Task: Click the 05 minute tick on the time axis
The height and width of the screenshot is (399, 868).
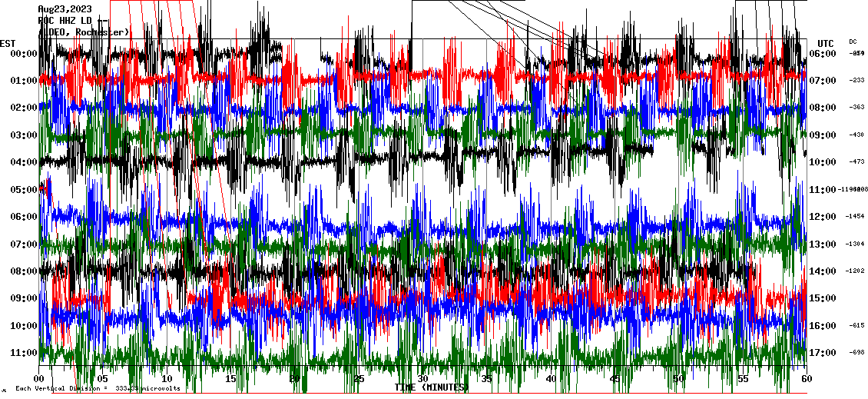Action: (x=103, y=379)
